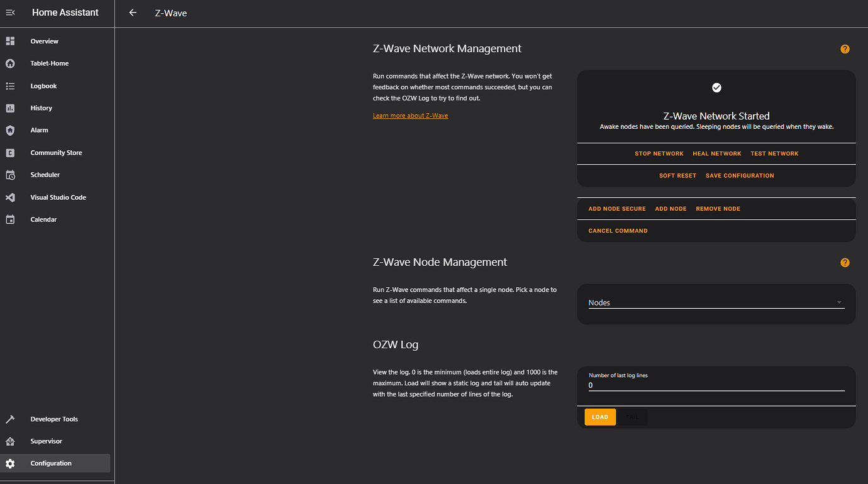Screen dimensions: 868x484
Task: Click the back arrow in the header
Action: [132, 12]
